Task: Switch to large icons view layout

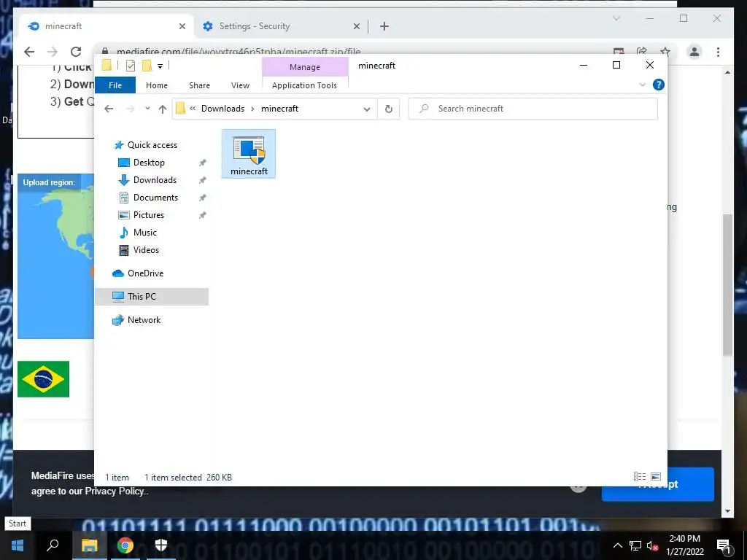Action: click(x=656, y=477)
